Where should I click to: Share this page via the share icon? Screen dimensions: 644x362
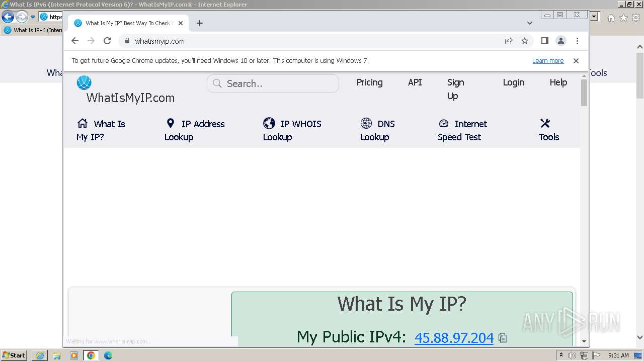coord(509,41)
